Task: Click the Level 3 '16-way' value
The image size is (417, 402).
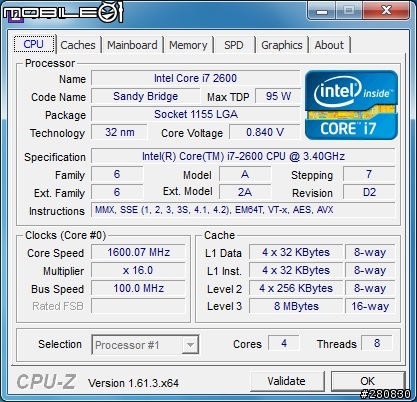Action: click(370, 306)
